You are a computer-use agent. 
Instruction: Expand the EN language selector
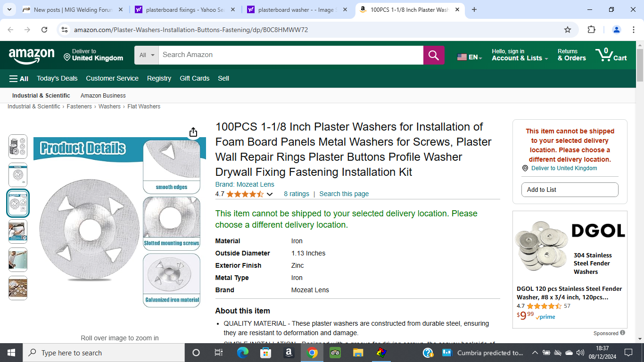pyautogui.click(x=470, y=57)
